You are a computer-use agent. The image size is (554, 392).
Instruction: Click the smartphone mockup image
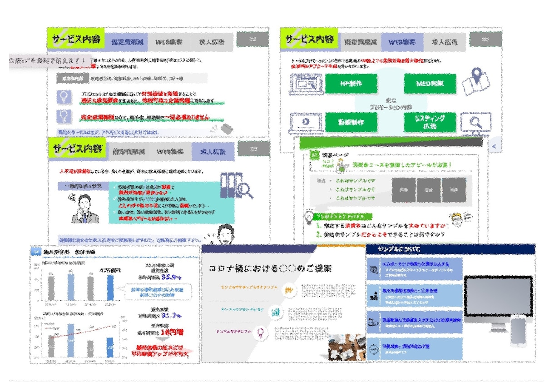coord(518,331)
